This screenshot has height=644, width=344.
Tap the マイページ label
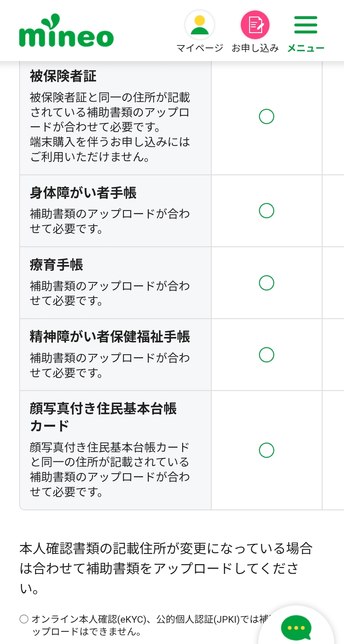(x=200, y=48)
